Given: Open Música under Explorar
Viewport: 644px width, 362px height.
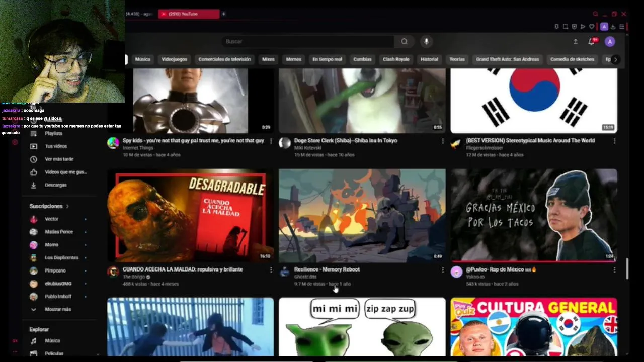Looking at the screenshot, I should click(52, 341).
